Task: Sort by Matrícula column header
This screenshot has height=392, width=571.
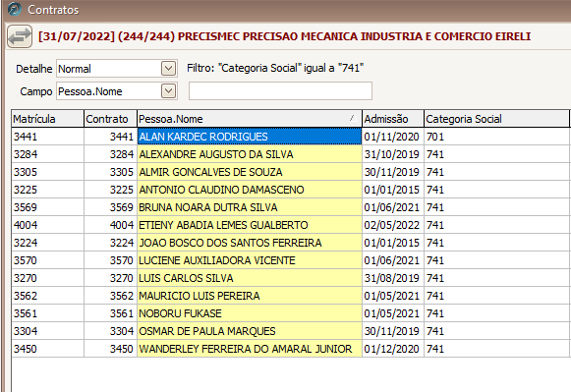Action: point(48,119)
